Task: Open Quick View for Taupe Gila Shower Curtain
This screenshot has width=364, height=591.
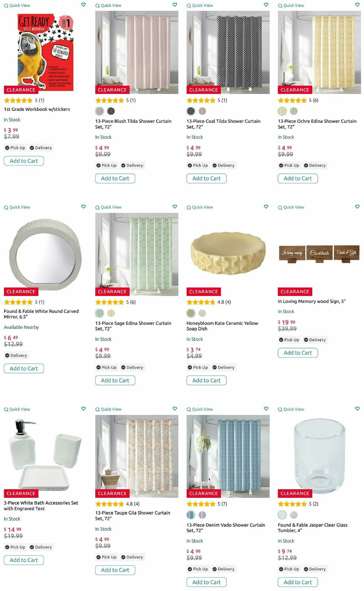Action: (109, 409)
